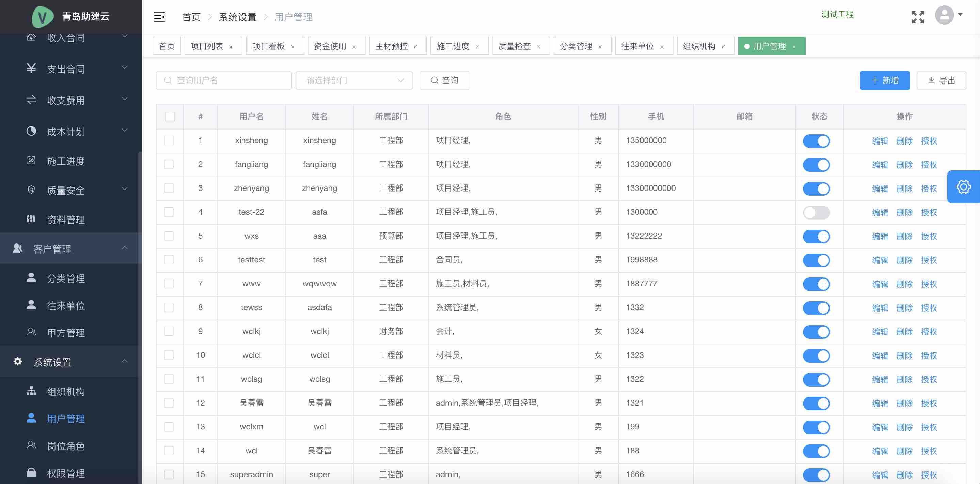Open 权限管理 in the sidebar
Screen dimensions: 980x484
point(66,473)
